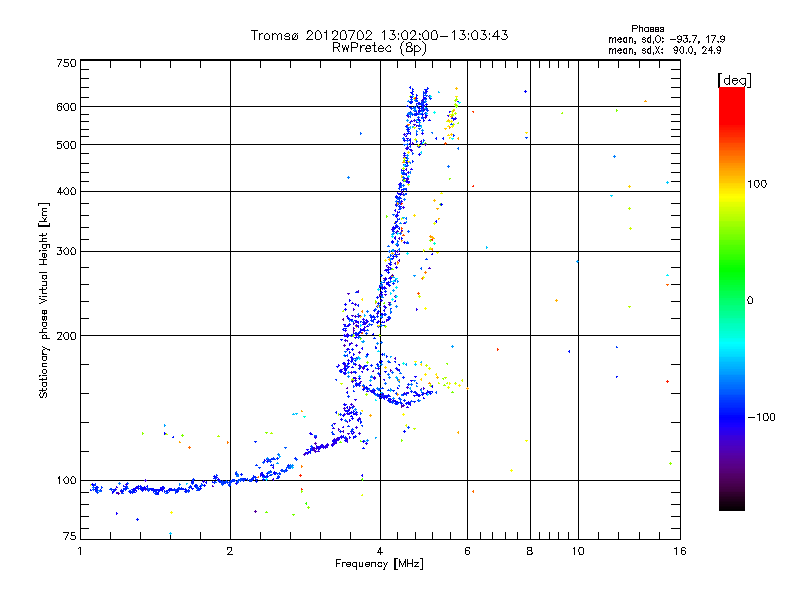
Task: Click the '[deg]' colorbar unit label
Action: pos(734,80)
